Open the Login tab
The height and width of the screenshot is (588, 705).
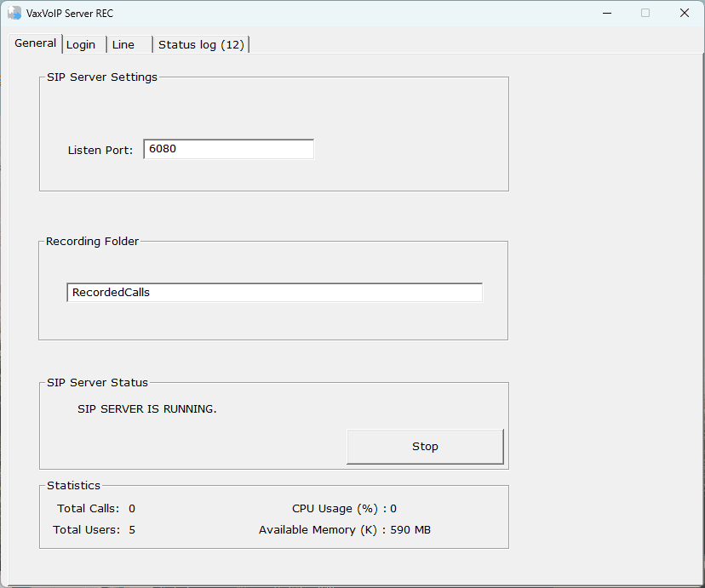click(x=84, y=44)
